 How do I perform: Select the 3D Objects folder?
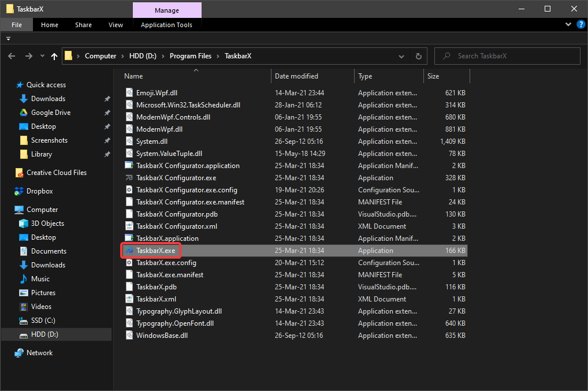pos(47,224)
